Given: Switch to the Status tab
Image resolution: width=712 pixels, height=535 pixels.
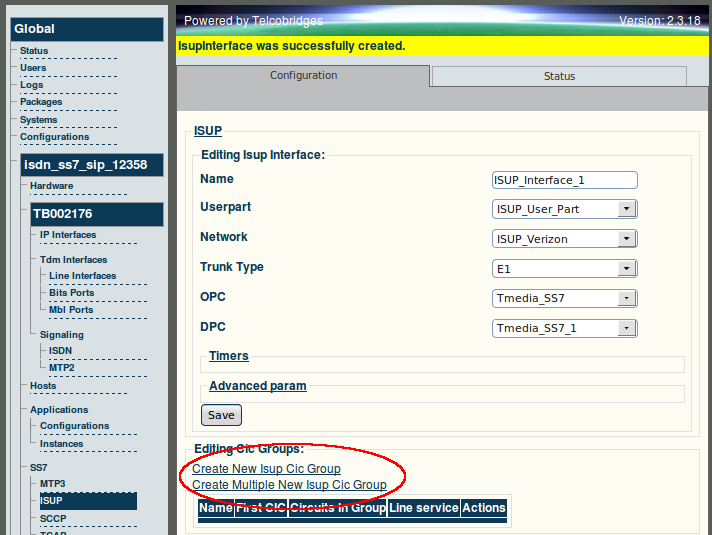Looking at the screenshot, I should pyautogui.click(x=559, y=76).
